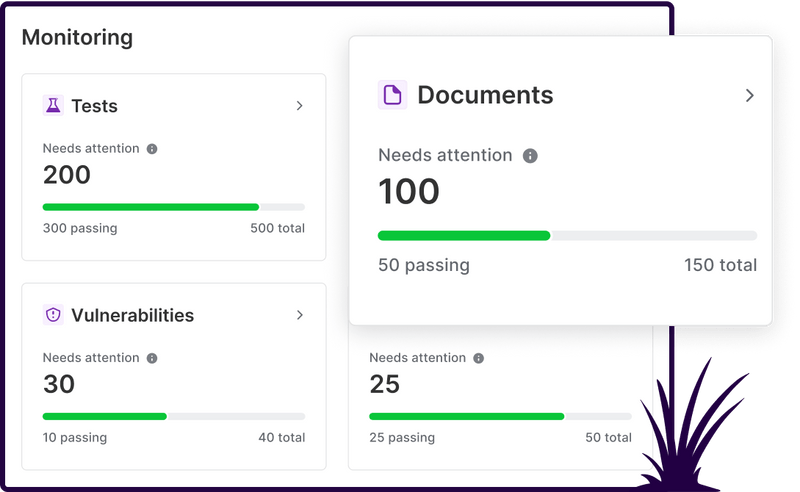800x492 pixels.
Task: Expand the Tests card chevron
Action: click(x=299, y=105)
